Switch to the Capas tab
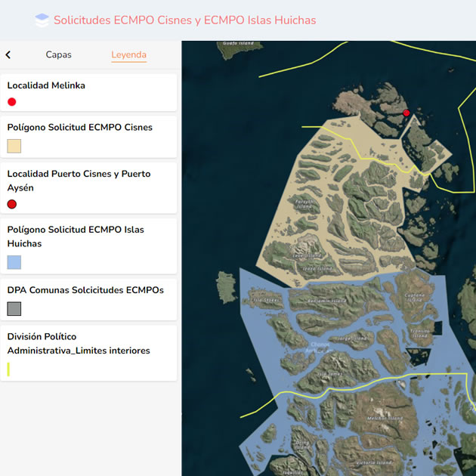Screen dimensions: 476x476 point(59,54)
